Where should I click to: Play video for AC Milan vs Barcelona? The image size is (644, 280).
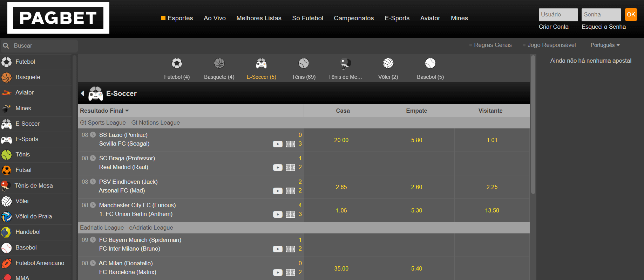278,272
